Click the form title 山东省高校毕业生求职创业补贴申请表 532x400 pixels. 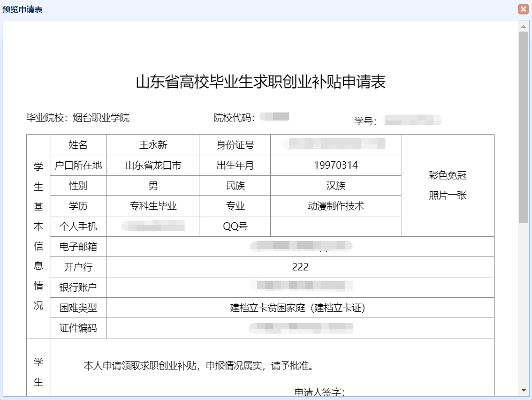[x=260, y=82]
